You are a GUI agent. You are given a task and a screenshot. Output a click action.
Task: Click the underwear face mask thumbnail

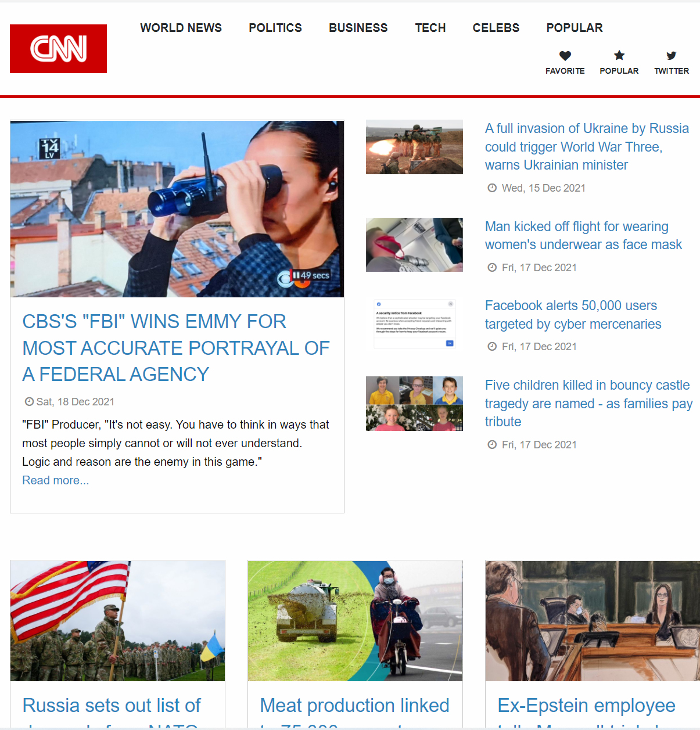[414, 244]
